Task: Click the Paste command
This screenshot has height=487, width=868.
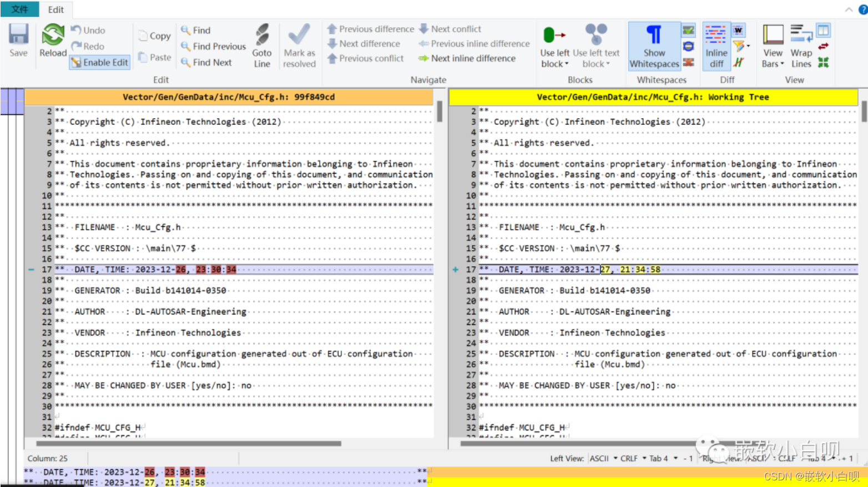Action: pos(155,57)
